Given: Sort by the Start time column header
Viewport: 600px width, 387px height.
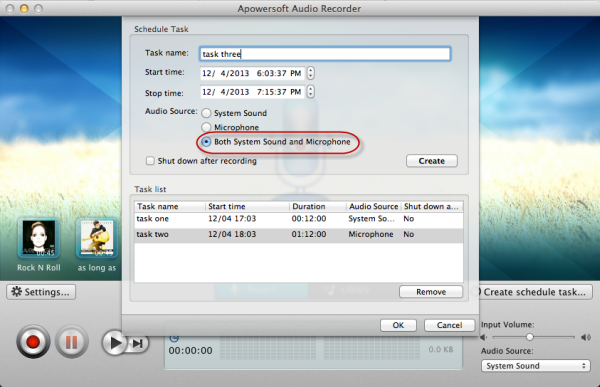Looking at the screenshot, I should tap(248, 206).
